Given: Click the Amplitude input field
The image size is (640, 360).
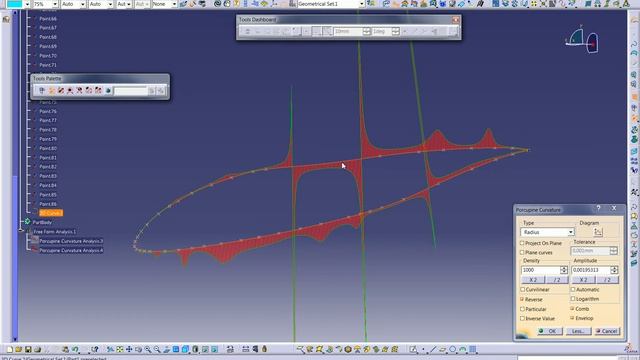Looking at the screenshot, I should tap(591, 270).
